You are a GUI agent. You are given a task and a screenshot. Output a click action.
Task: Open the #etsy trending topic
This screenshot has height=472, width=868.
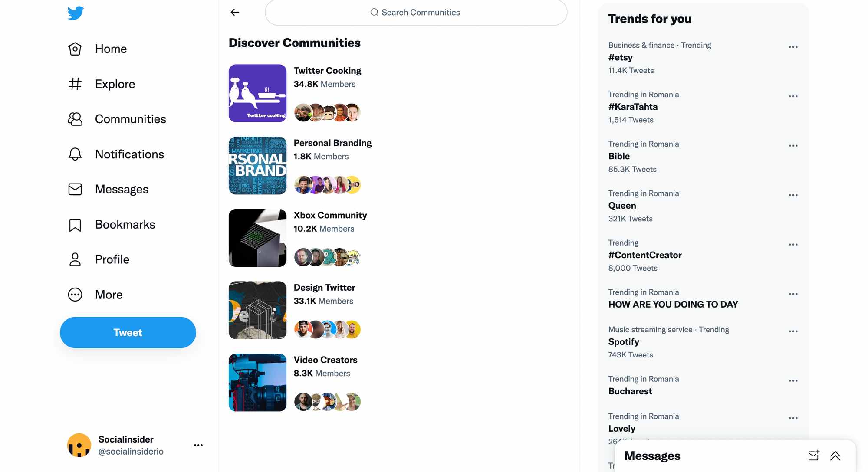point(620,58)
